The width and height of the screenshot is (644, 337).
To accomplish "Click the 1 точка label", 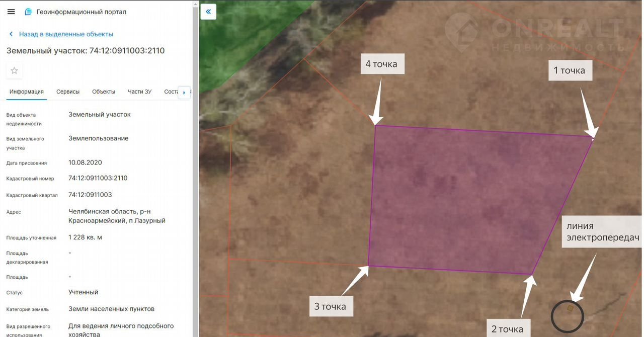I will [x=570, y=70].
